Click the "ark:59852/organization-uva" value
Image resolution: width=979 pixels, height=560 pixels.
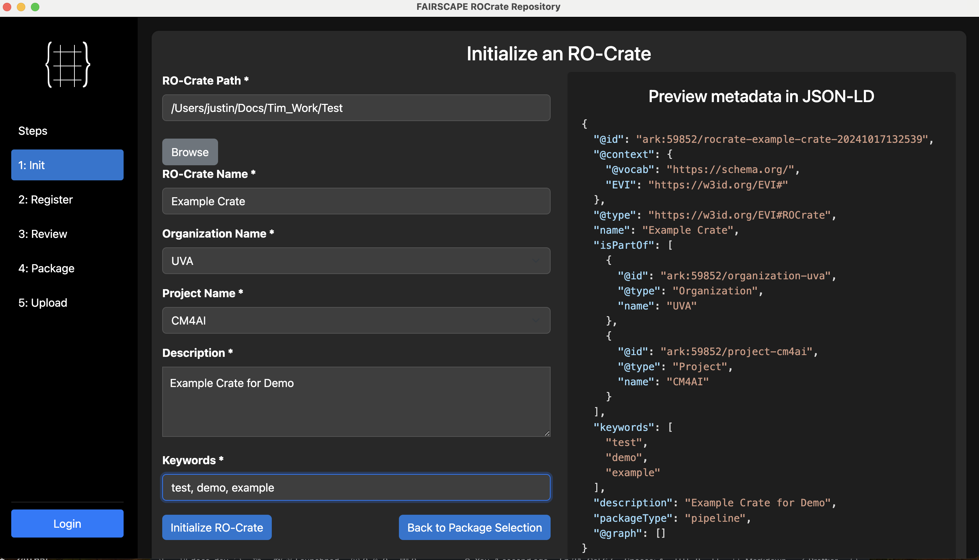[x=746, y=276]
